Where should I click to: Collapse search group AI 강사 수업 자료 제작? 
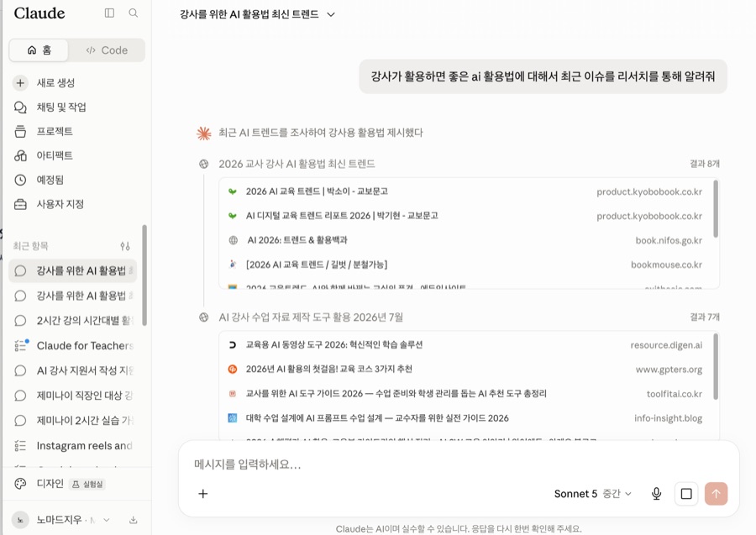311,317
